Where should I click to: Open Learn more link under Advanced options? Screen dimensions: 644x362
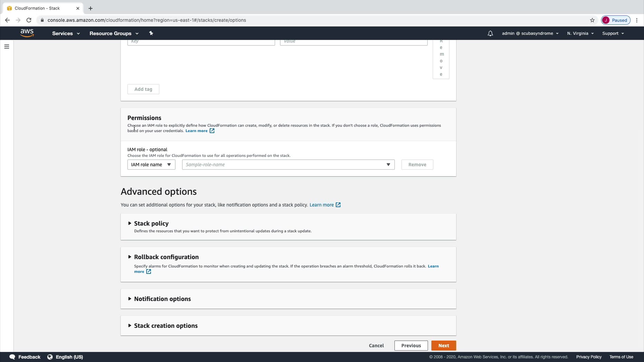pos(322,205)
